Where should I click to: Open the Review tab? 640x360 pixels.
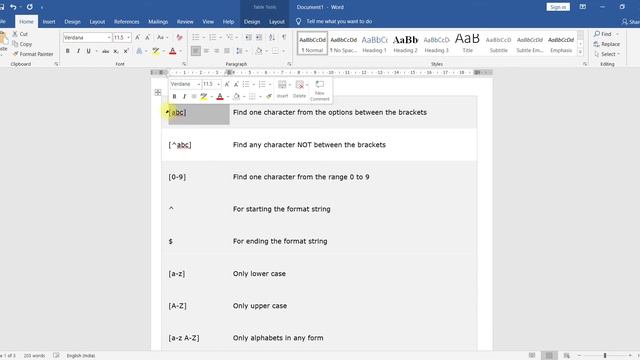point(185,22)
